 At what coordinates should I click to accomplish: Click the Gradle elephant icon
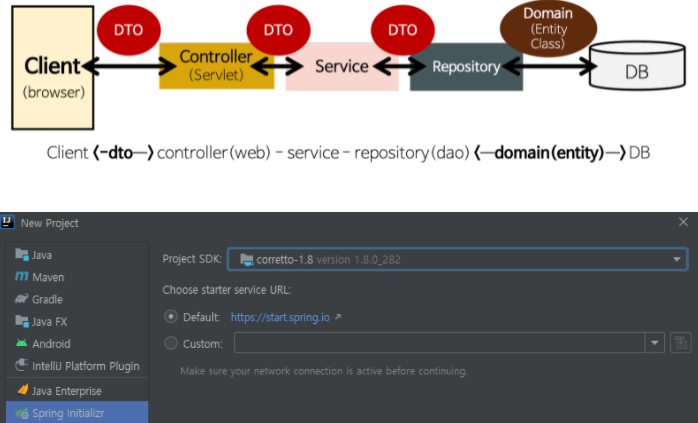tap(21, 299)
